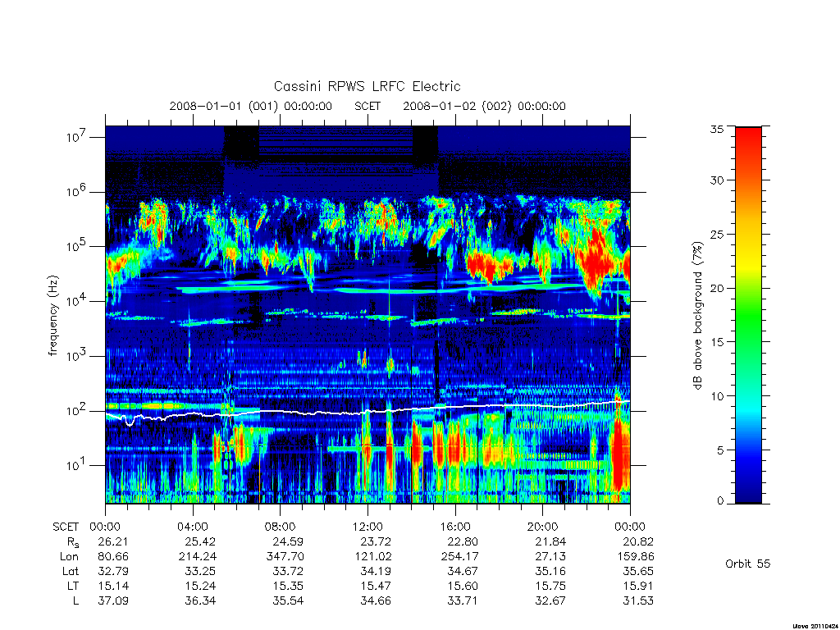Screen dimensions: 840x630
Task: Click the colorbar tick value 0
Action: 720,500
